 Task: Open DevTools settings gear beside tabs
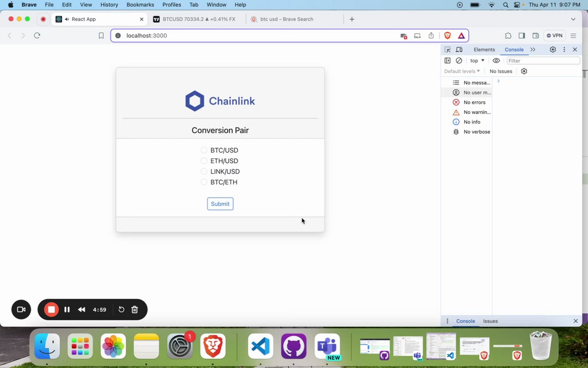click(553, 50)
